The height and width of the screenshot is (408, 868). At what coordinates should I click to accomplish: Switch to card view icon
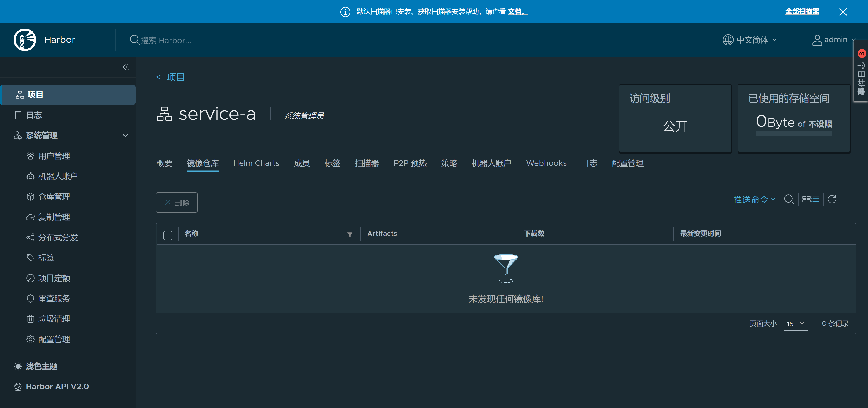(806, 199)
